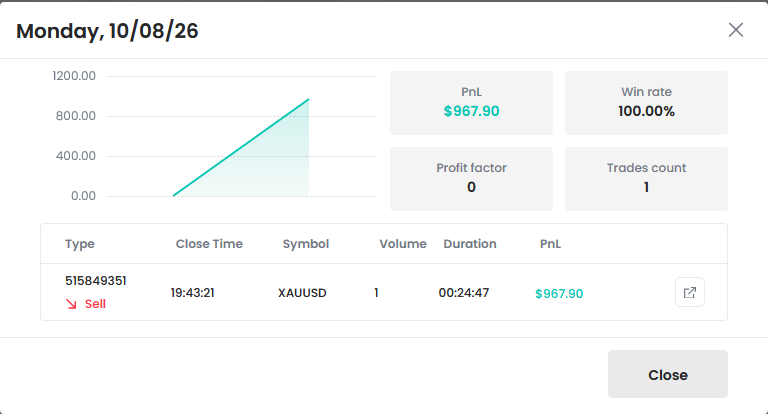Click the PnL stat card

click(x=471, y=103)
